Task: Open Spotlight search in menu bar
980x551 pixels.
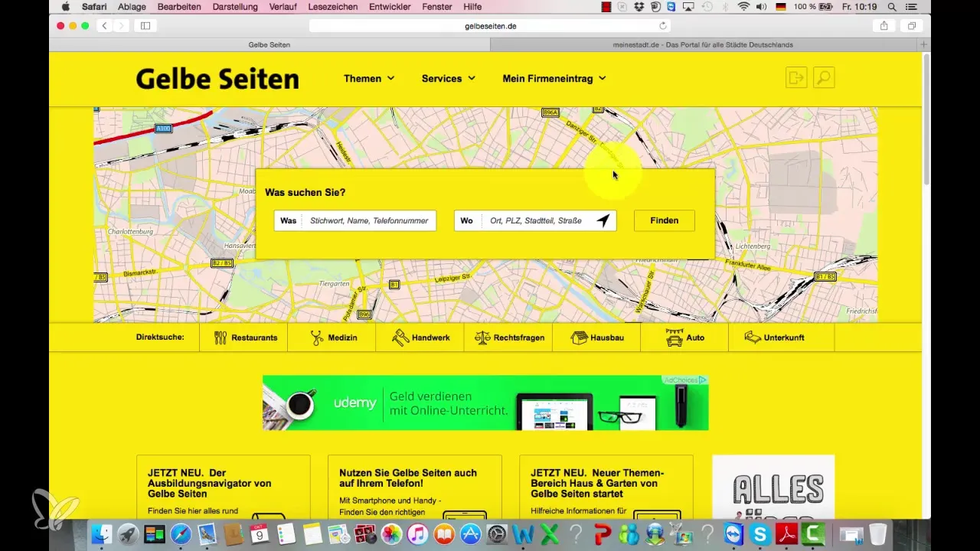Action: 893,7
